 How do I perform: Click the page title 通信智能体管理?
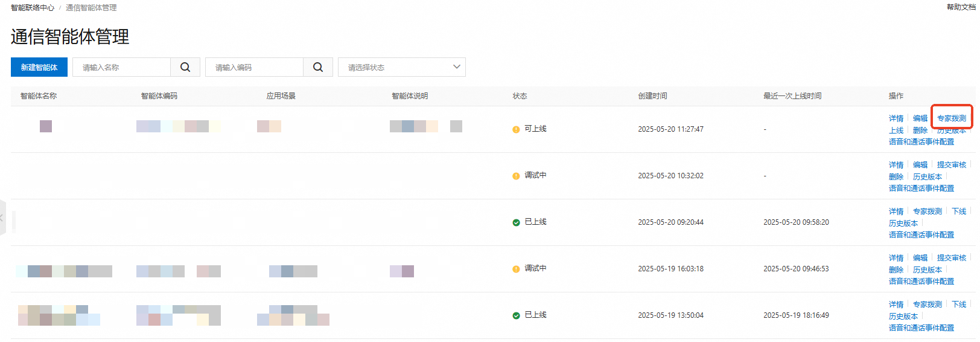(x=70, y=37)
